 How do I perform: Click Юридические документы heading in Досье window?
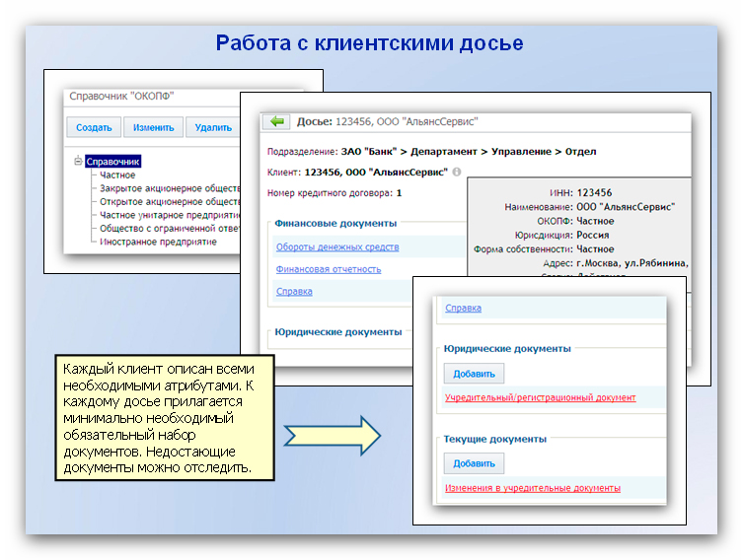338,332
